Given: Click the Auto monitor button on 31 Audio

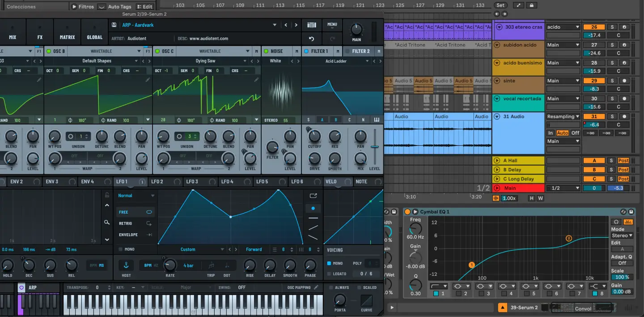Looking at the screenshot, I should click(x=563, y=133).
